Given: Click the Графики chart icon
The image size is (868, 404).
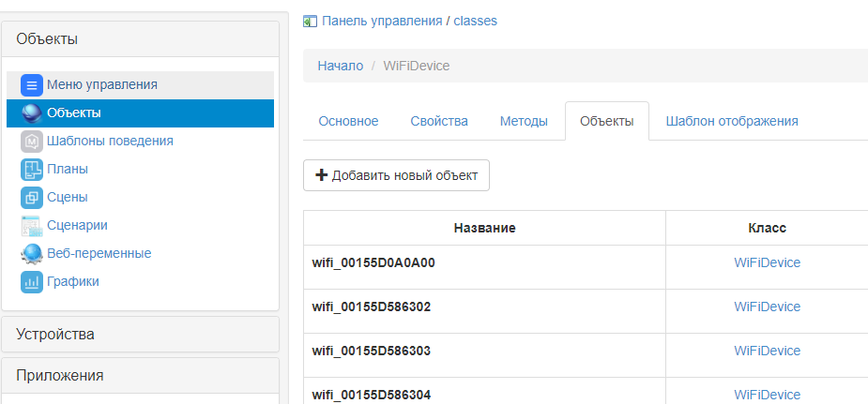Looking at the screenshot, I should (x=32, y=281).
